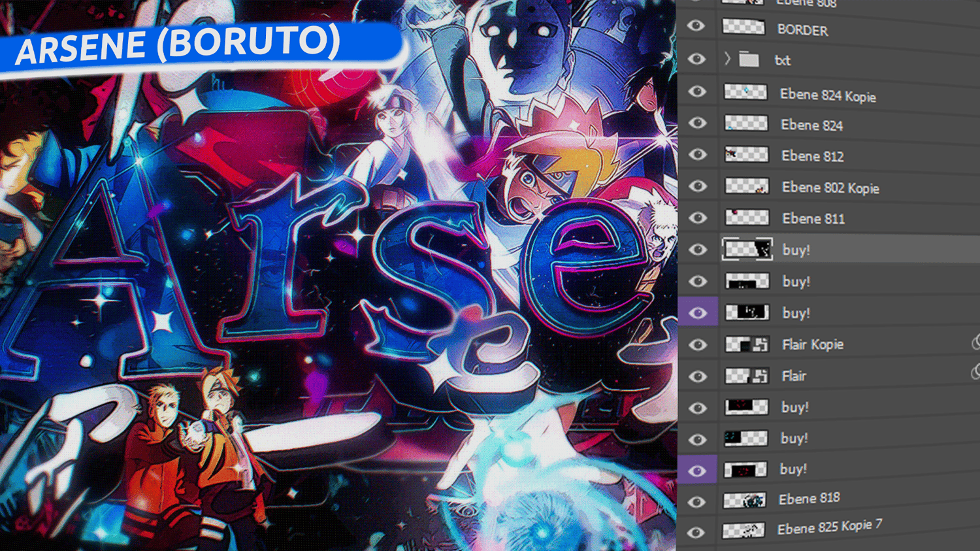
Task: Select thumbnail of layer Ebene 824
Action: [x=746, y=123]
